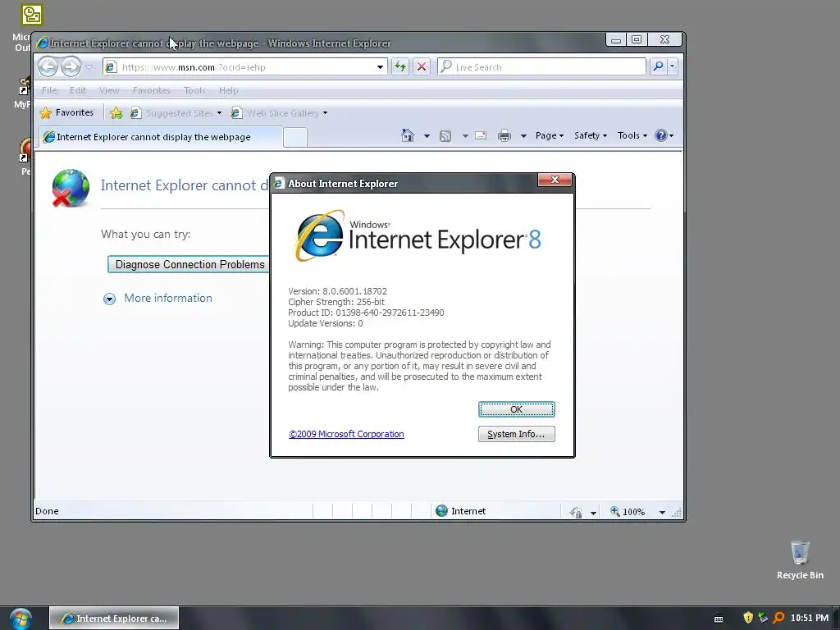
Task: Expand the Home button dropdown arrow
Action: (x=427, y=136)
